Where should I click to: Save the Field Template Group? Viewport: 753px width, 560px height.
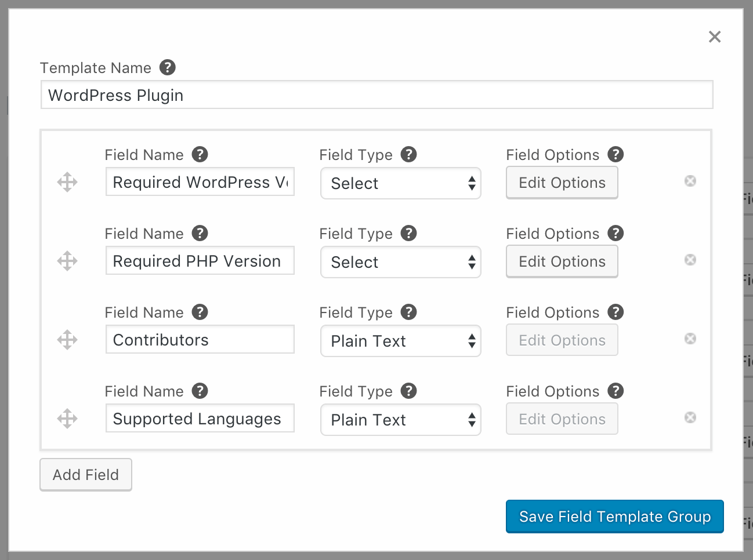coord(614,517)
